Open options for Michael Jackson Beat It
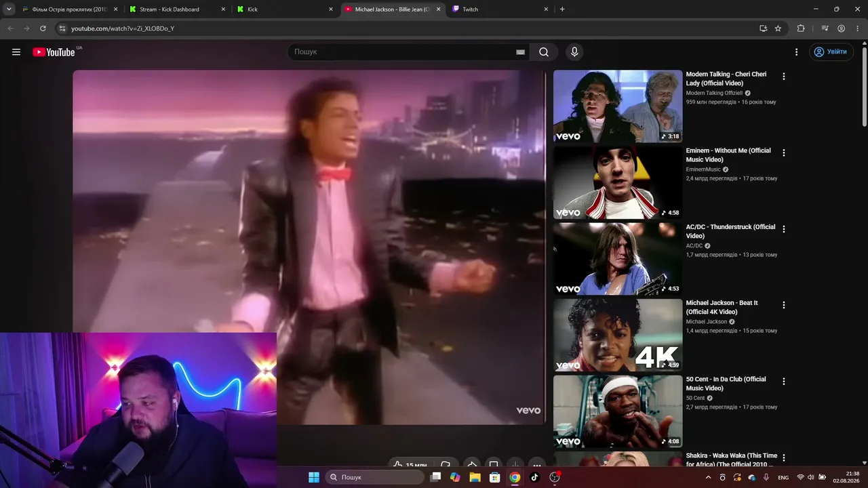Screen dimensions: 868x488 (x=784, y=305)
